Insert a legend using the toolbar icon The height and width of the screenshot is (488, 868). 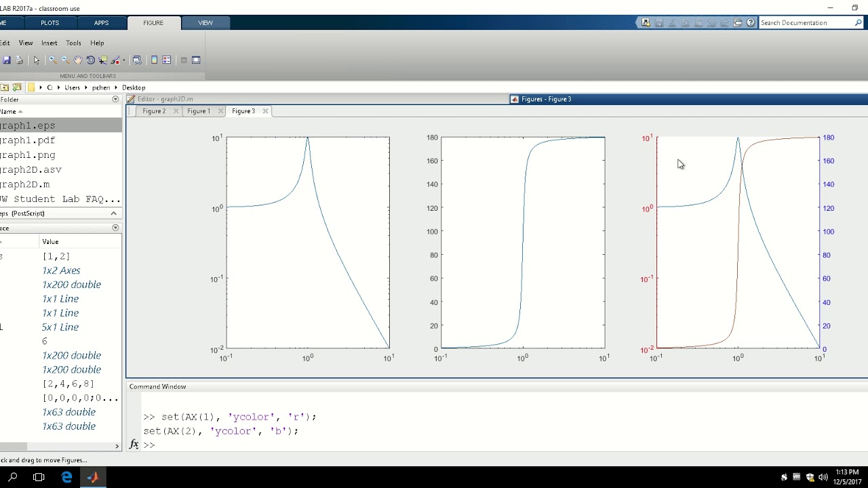[x=166, y=60]
